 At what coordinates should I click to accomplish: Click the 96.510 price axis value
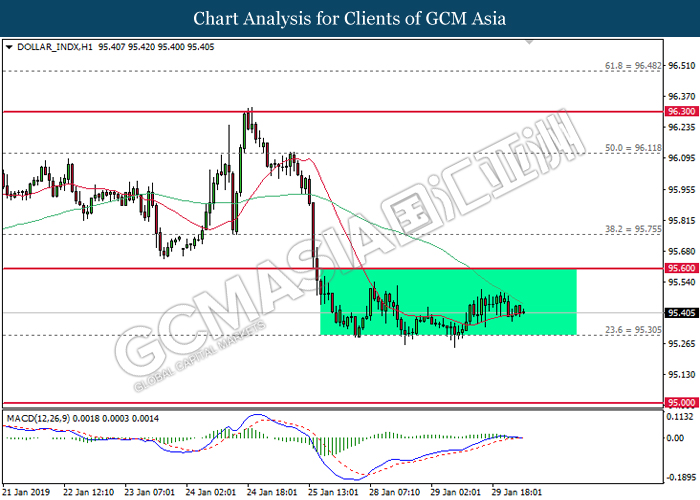click(x=681, y=66)
